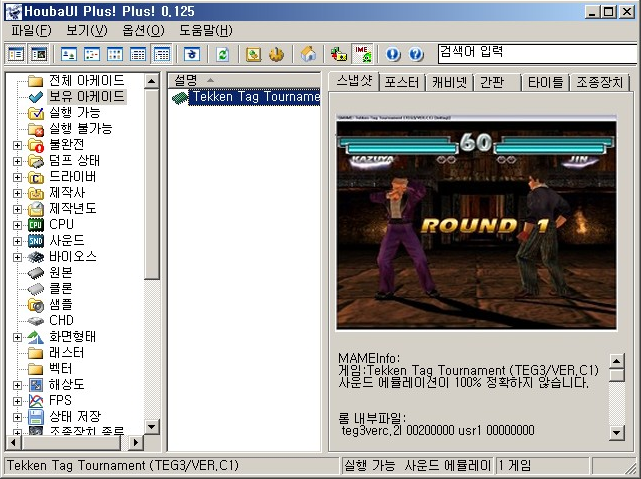Expand the 덤프 상태 tree node

point(17,161)
